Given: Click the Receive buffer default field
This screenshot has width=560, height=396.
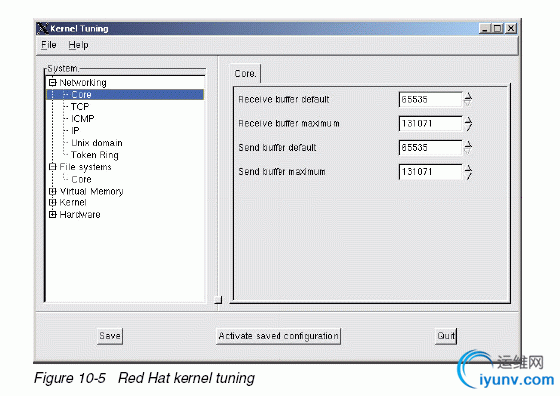Looking at the screenshot, I should pos(430,99).
